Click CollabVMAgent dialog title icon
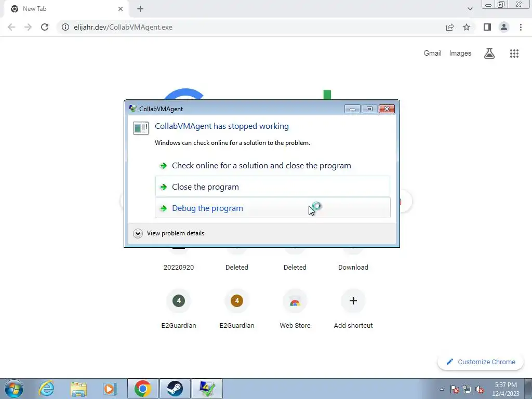 pyautogui.click(x=132, y=109)
